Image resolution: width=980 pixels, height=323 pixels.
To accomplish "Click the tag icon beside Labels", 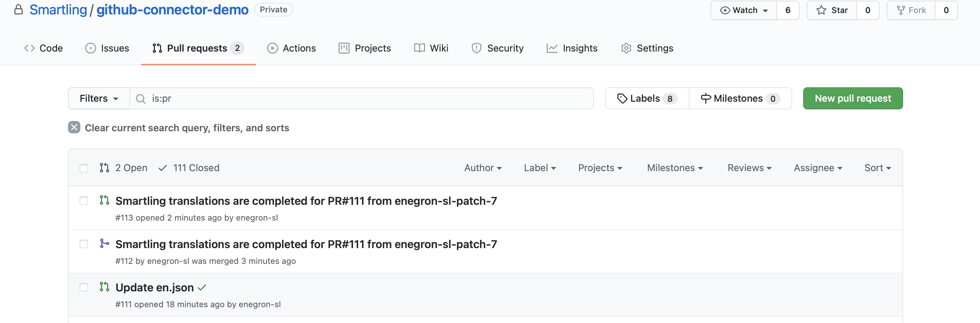I will 622,99.
